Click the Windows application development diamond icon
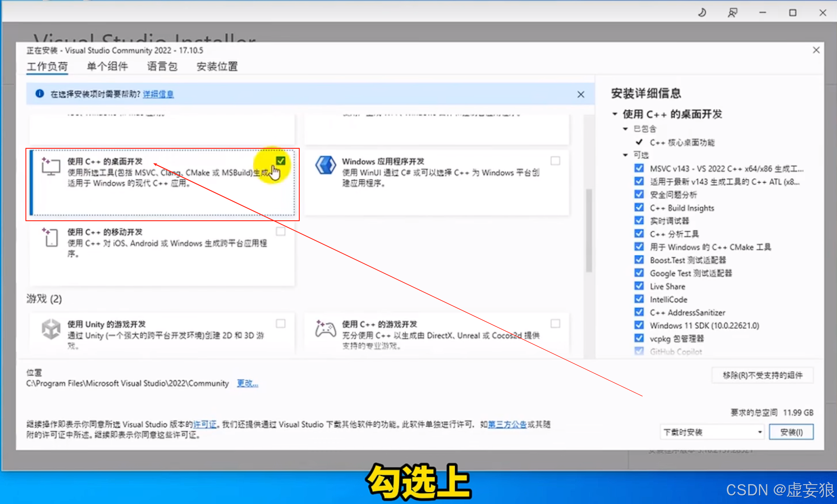 pyautogui.click(x=325, y=165)
